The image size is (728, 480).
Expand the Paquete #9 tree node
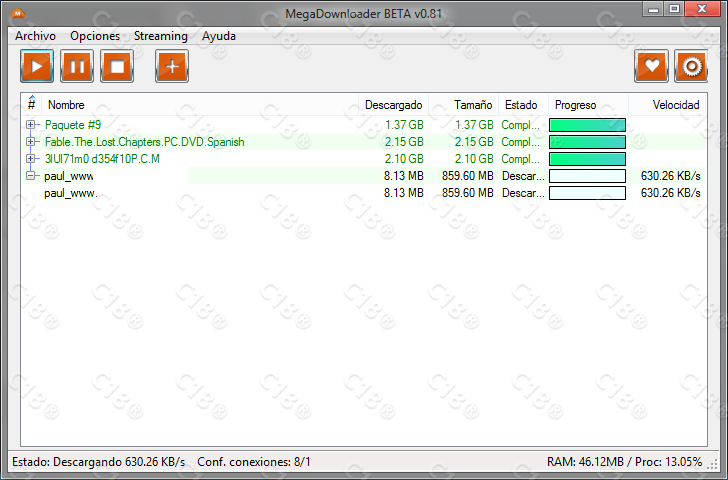pos(31,125)
